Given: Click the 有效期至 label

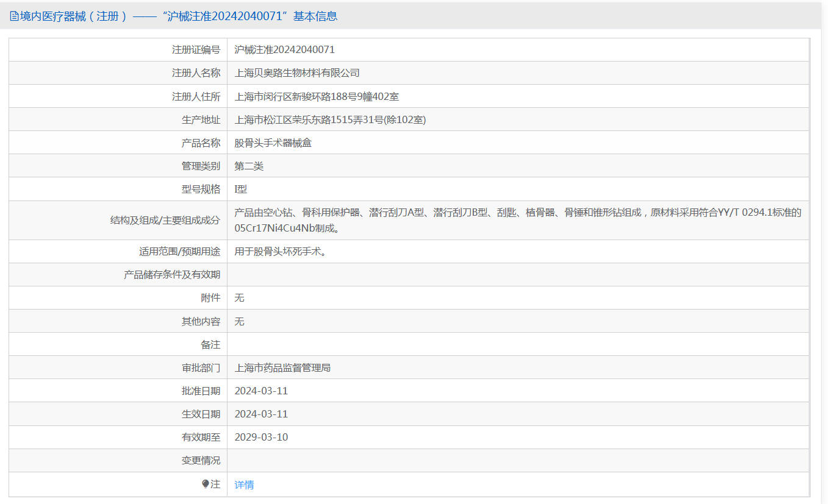Looking at the screenshot, I should (x=201, y=437).
